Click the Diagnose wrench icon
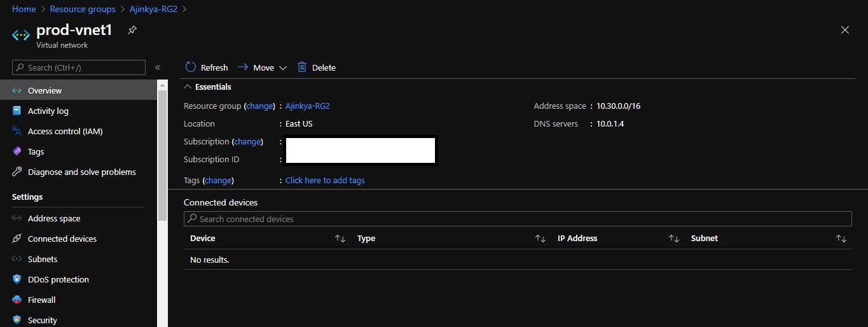Screen dimensions: 868x327 (x=17, y=172)
